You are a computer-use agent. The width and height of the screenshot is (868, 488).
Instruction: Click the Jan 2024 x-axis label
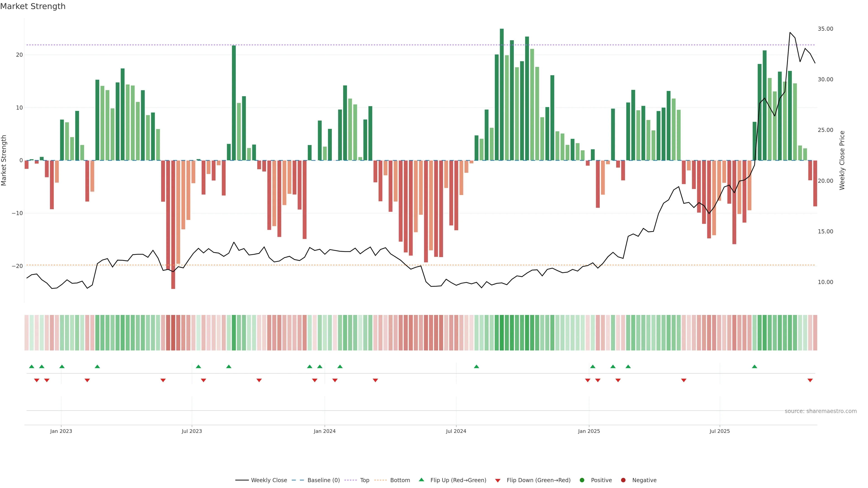coord(325,431)
